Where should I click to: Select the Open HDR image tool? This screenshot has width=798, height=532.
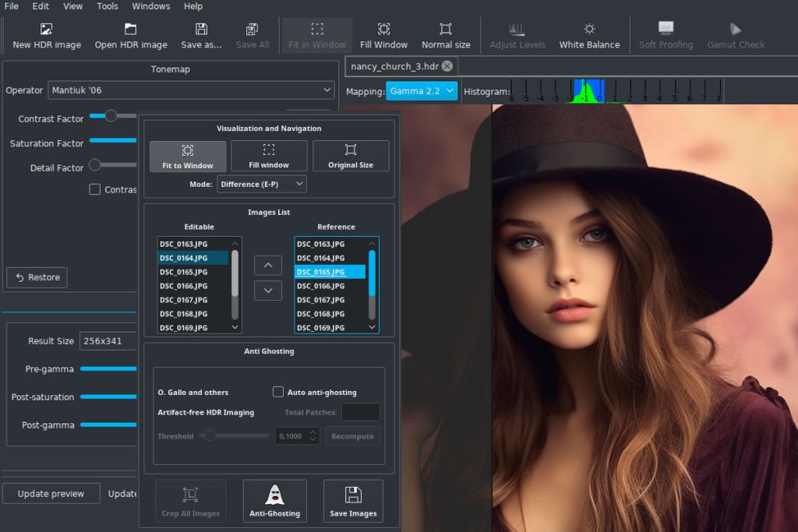(x=131, y=35)
